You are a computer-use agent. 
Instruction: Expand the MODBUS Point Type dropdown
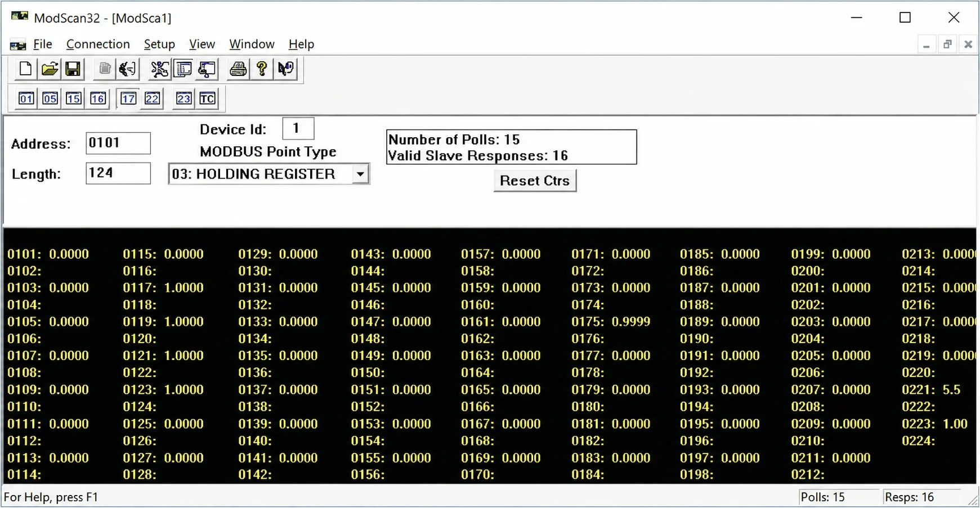360,174
